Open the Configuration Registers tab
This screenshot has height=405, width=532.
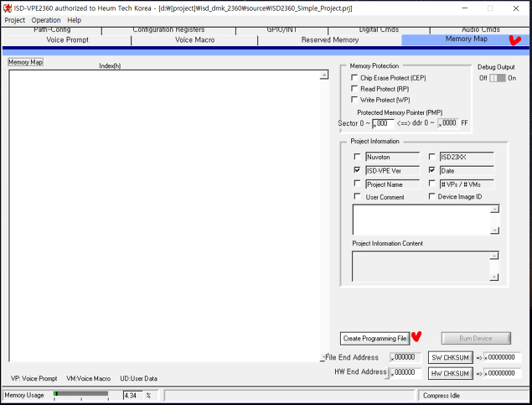pos(168,30)
